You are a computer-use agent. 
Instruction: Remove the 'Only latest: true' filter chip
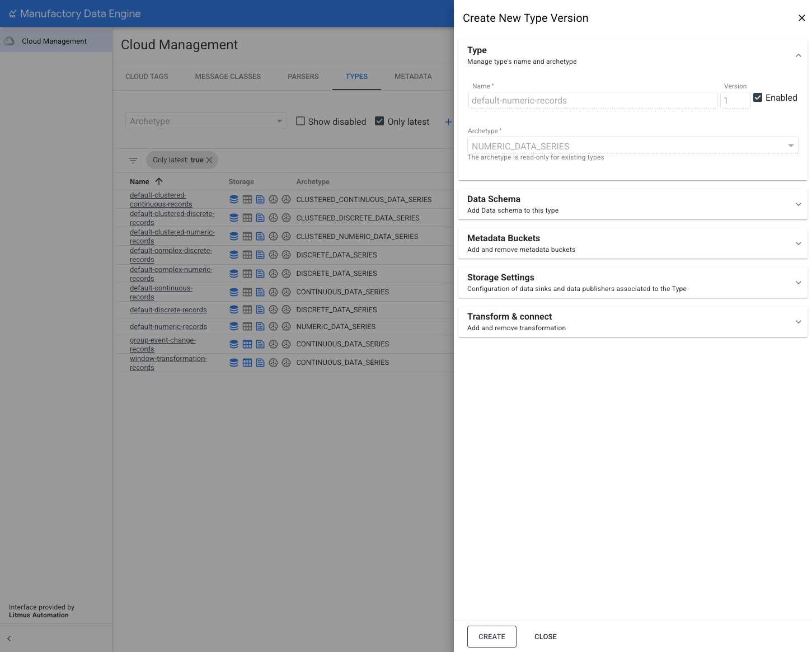tap(209, 160)
